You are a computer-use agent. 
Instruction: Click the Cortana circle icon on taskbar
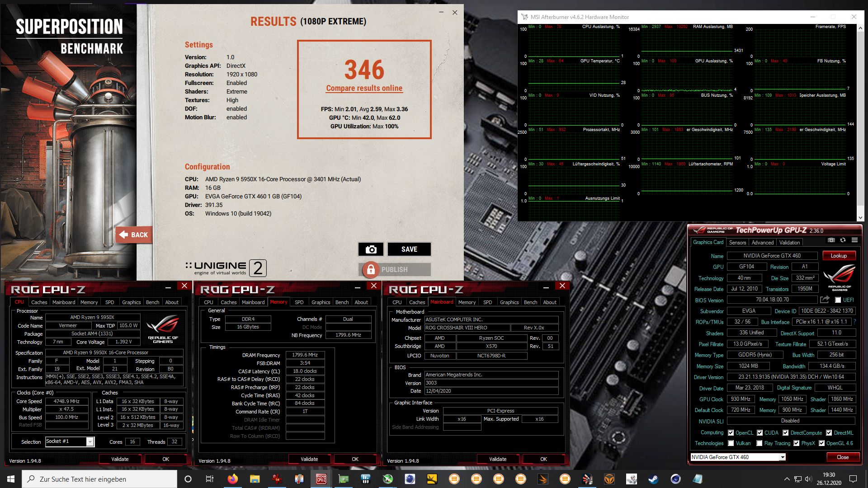click(188, 479)
